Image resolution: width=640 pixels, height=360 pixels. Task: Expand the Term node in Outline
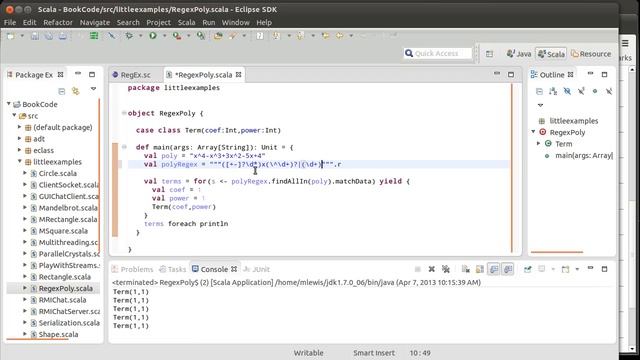click(x=538, y=144)
